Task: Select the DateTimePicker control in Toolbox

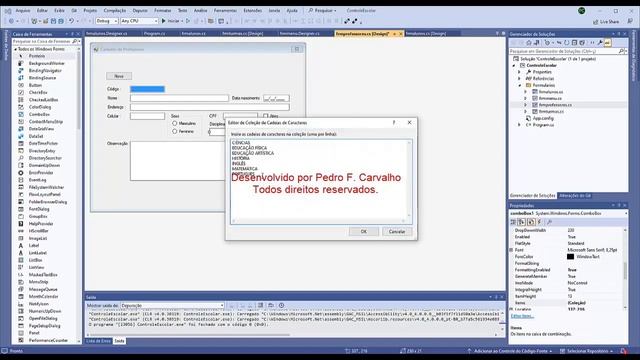Action: click(x=43, y=143)
